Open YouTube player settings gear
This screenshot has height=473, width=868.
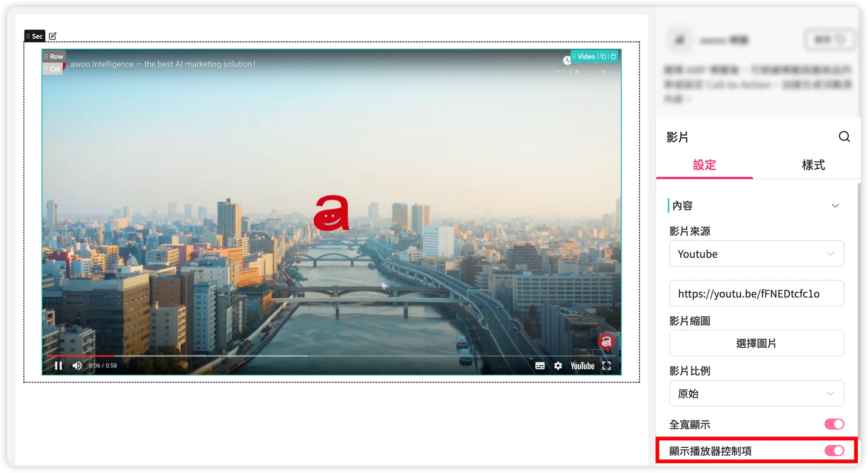558,365
